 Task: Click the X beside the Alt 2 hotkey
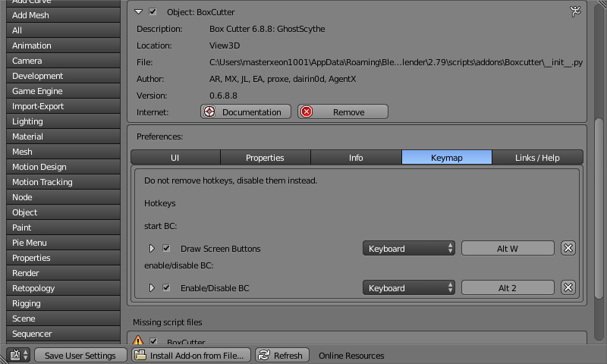(568, 287)
